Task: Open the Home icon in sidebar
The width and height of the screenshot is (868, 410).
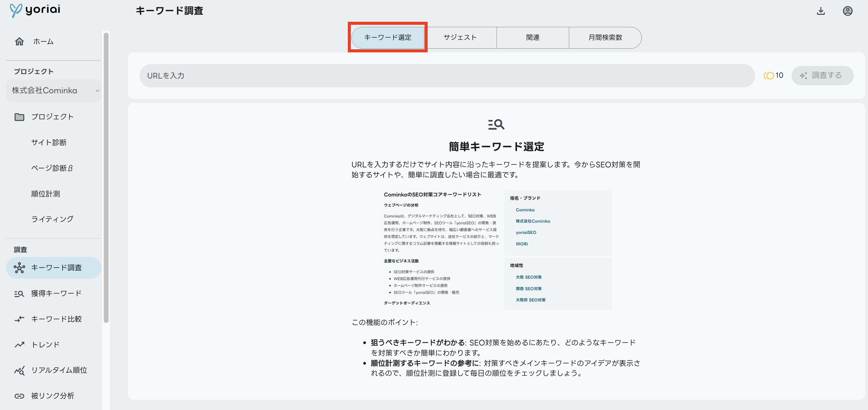Action: point(19,41)
